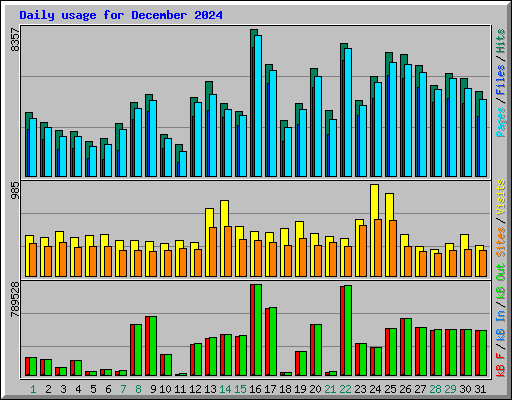Click the 'Files' legend label
512x400 pixels.
pos(500,80)
